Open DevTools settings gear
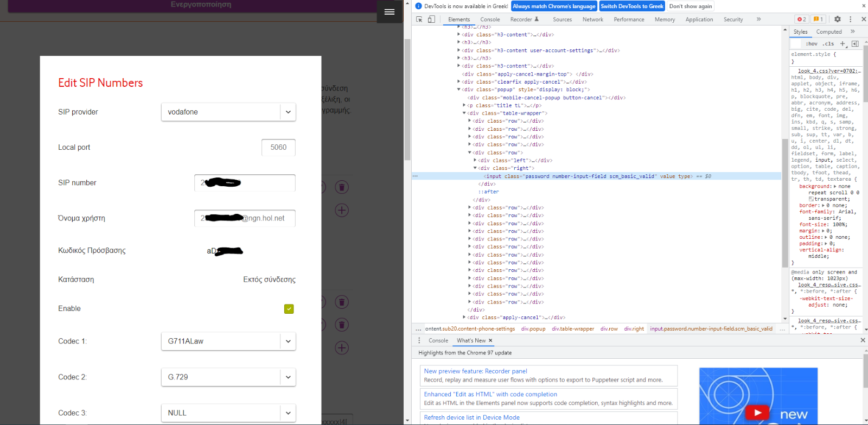 click(838, 19)
